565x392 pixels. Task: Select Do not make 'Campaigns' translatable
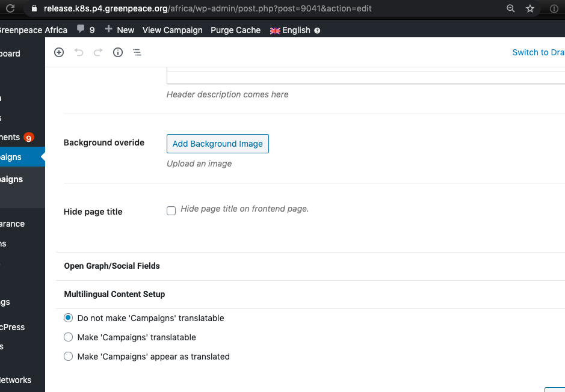click(x=68, y=318)
